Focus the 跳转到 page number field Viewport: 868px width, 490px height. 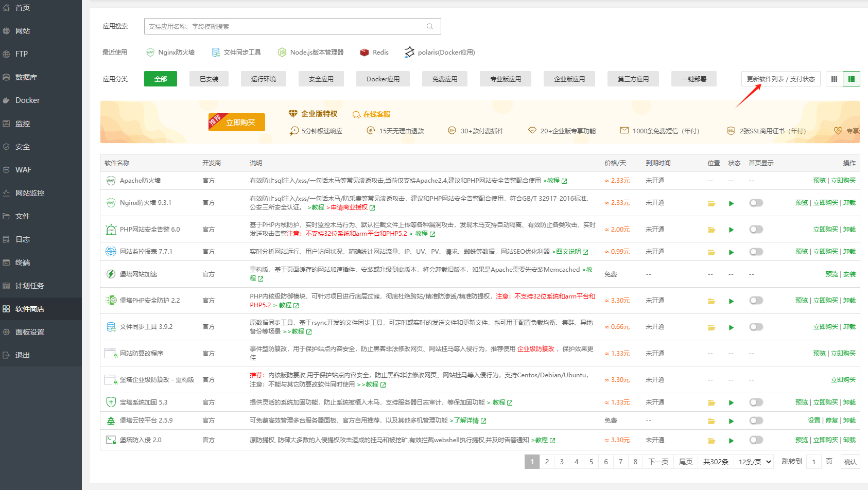[814, 462]
